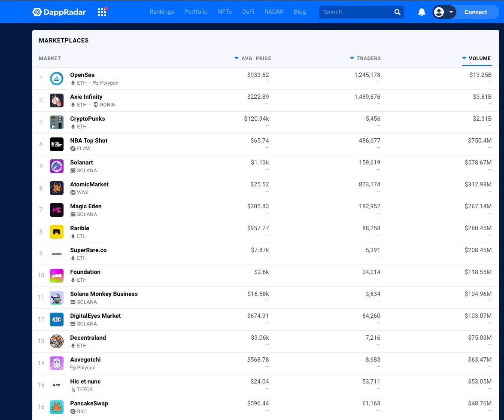The image size is (504, 420).
Task: Open notifications bell icon
Action: (422, 12)
